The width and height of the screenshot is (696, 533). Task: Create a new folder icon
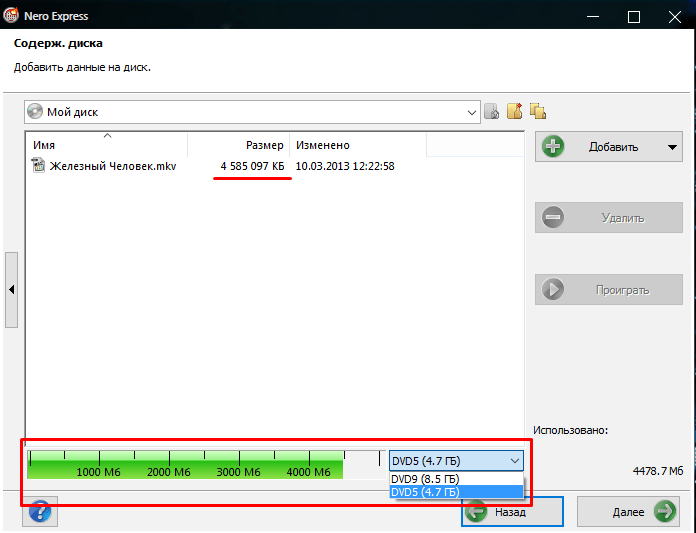[514, 111]
